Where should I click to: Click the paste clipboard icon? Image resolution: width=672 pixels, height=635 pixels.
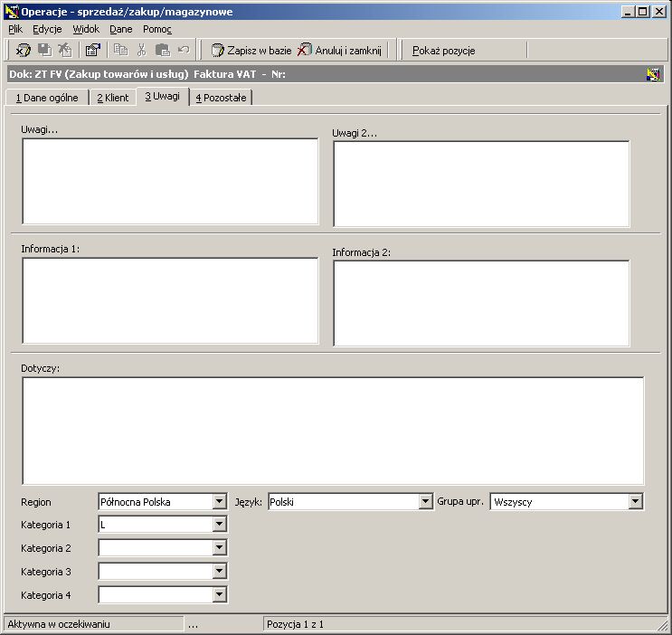pyautogui.click(x=163, y=50)
